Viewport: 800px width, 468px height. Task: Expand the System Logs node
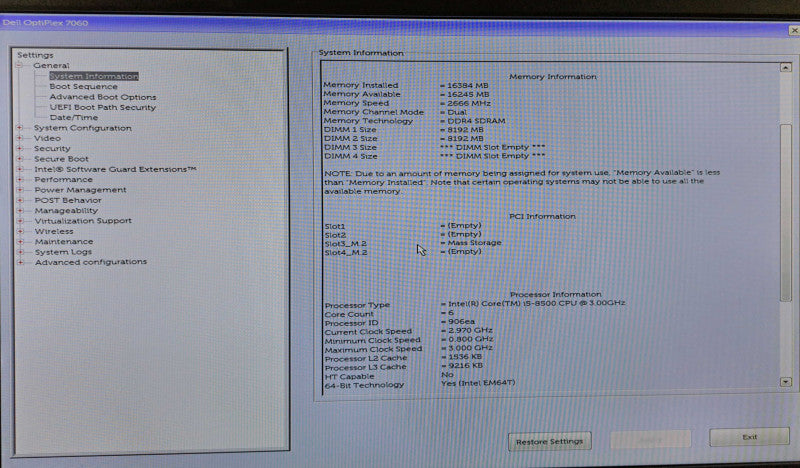click(20, 252)
